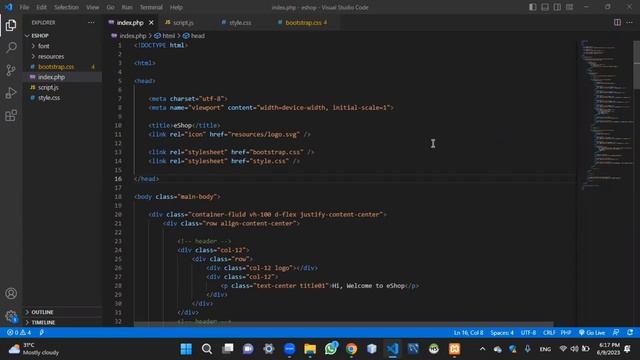
Task: Open Run and Debug view
Action: coord(11,93)
